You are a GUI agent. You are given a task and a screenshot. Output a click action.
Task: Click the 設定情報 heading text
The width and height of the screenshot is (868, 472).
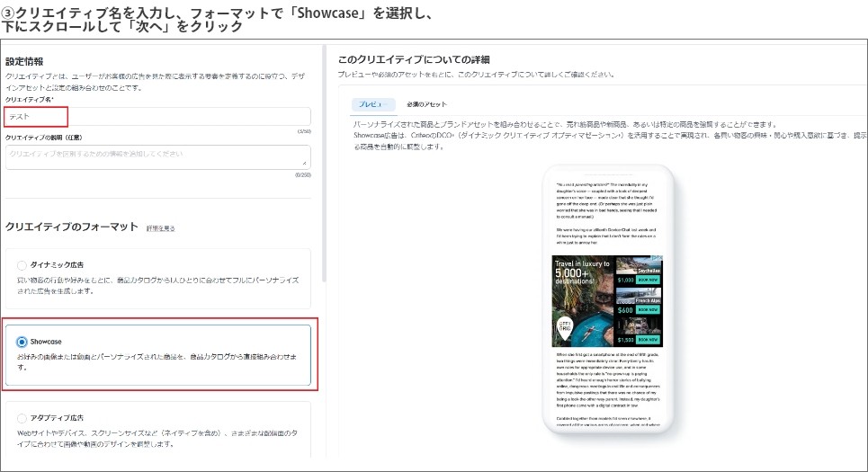(24, 61)
